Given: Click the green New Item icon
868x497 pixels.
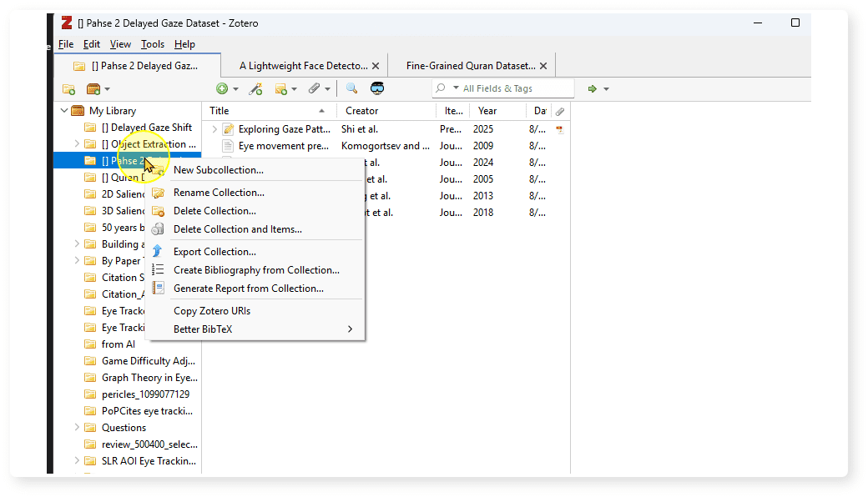Looking at the screenshot, I should pos(222,88).
